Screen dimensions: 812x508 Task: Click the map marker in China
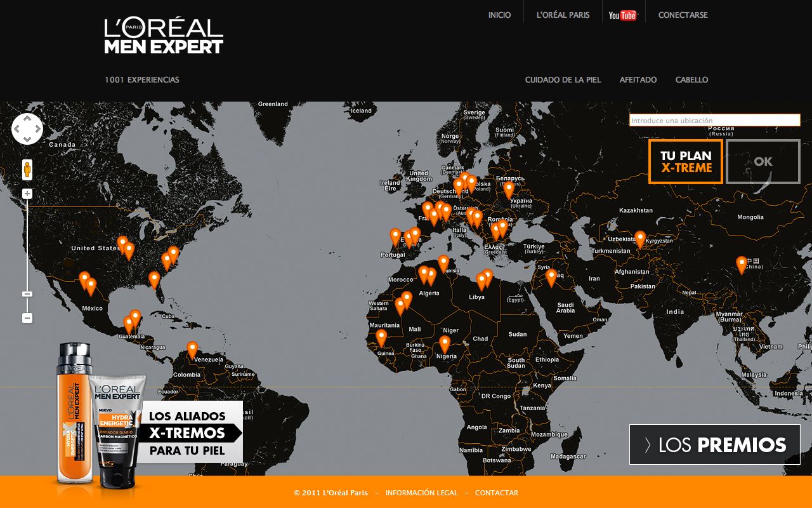[x=742, y=265]
